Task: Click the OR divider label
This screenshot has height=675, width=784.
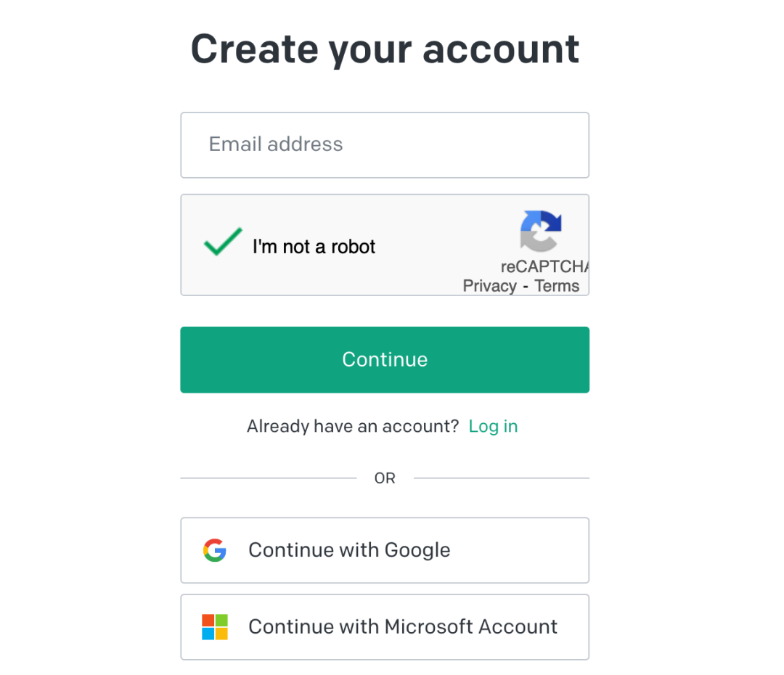Action: click(x=385, y=478)
